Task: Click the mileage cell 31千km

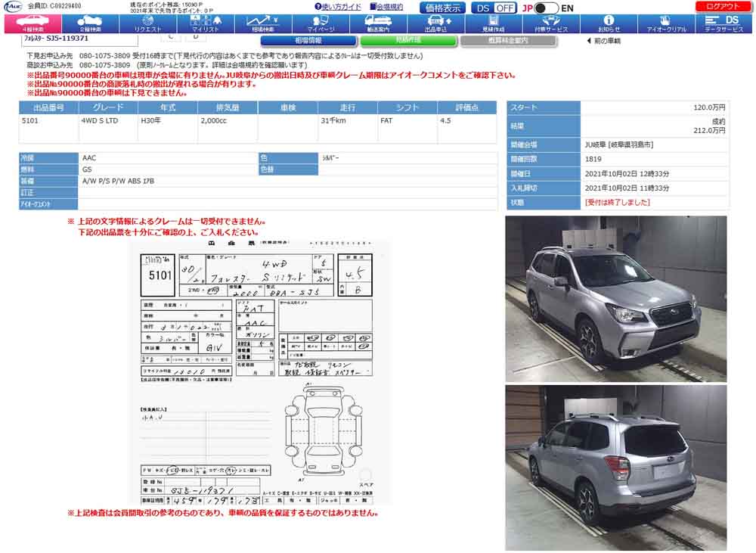Action: (x=347, y=128)
